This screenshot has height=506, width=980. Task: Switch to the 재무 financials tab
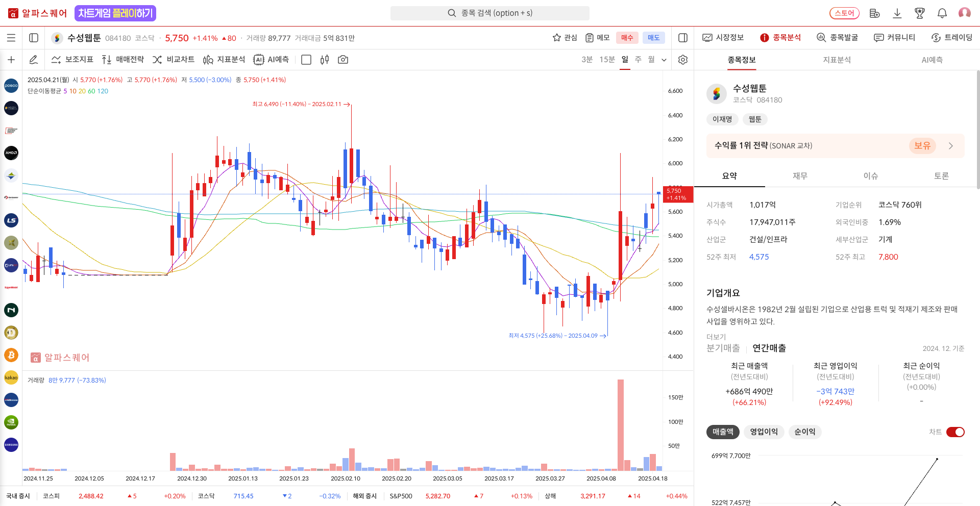point(800,176)
